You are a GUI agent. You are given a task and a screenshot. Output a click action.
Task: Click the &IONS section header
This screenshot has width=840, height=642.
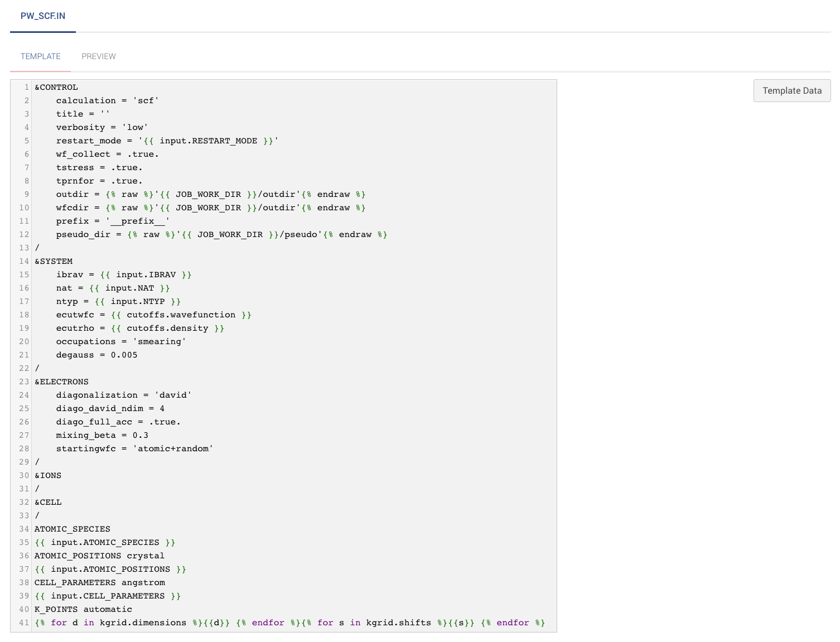coord(47,475)
